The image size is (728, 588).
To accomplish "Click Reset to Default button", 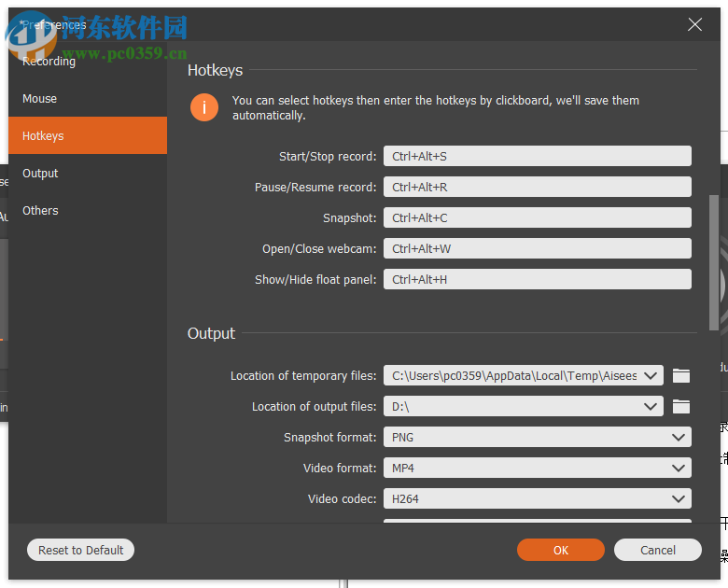I will [x=81, y=550].
